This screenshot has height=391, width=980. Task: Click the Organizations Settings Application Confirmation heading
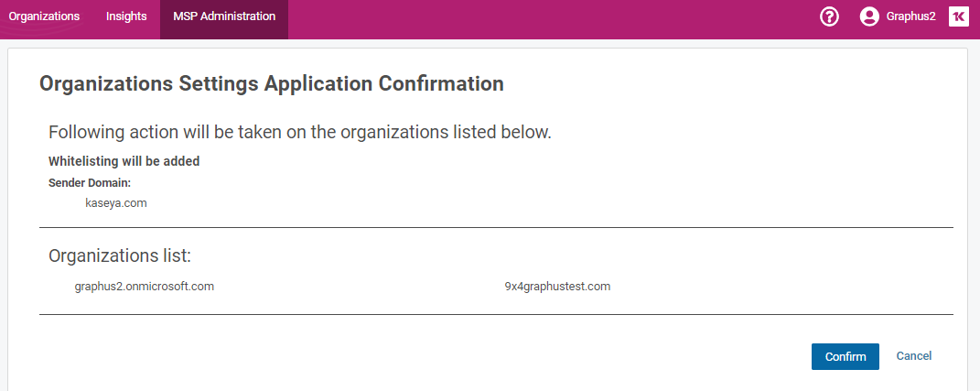tap(272, 84)
